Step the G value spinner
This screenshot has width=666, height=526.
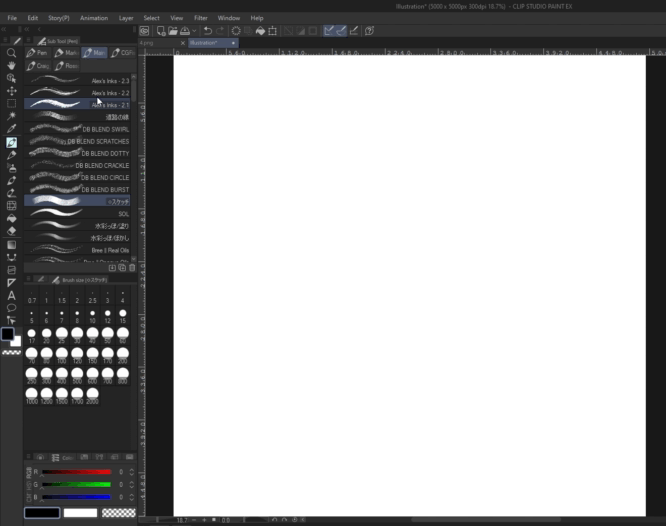point(132,485)
